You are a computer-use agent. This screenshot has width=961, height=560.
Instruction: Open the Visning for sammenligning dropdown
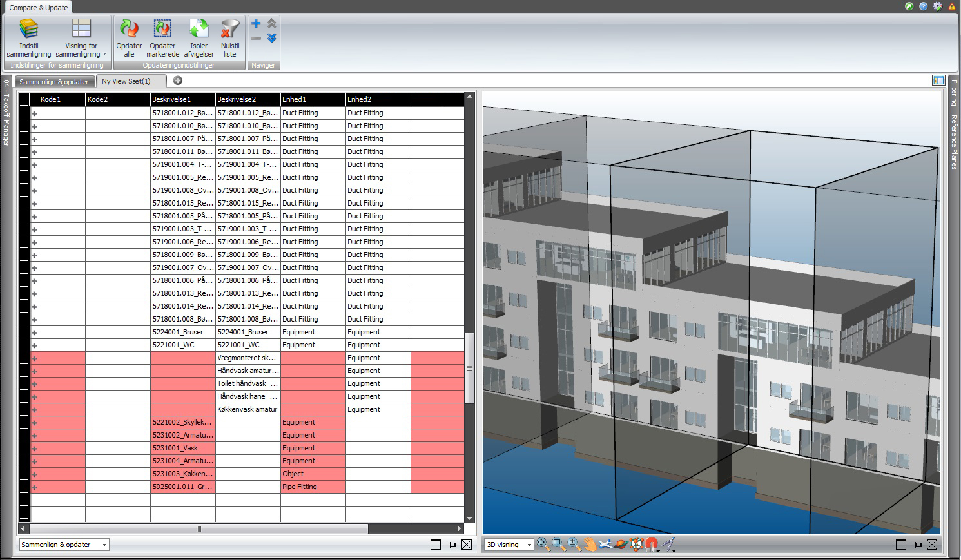[x=80, y=36]
